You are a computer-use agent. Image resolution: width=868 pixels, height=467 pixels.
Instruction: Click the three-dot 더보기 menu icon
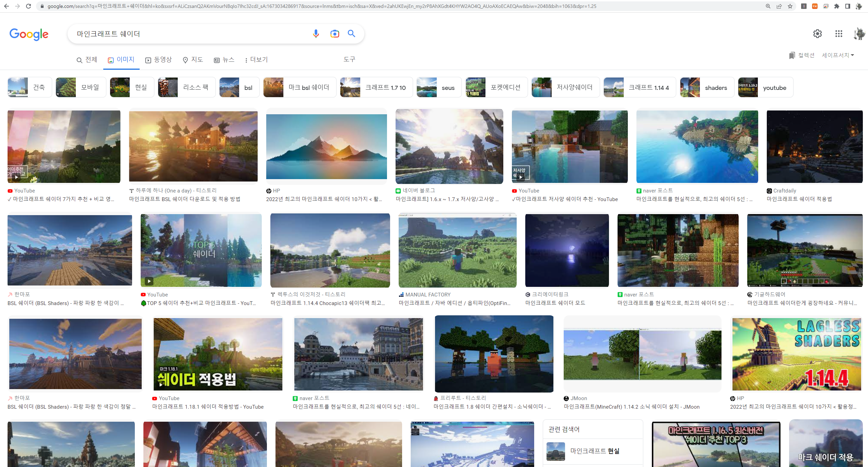[246, 60]
